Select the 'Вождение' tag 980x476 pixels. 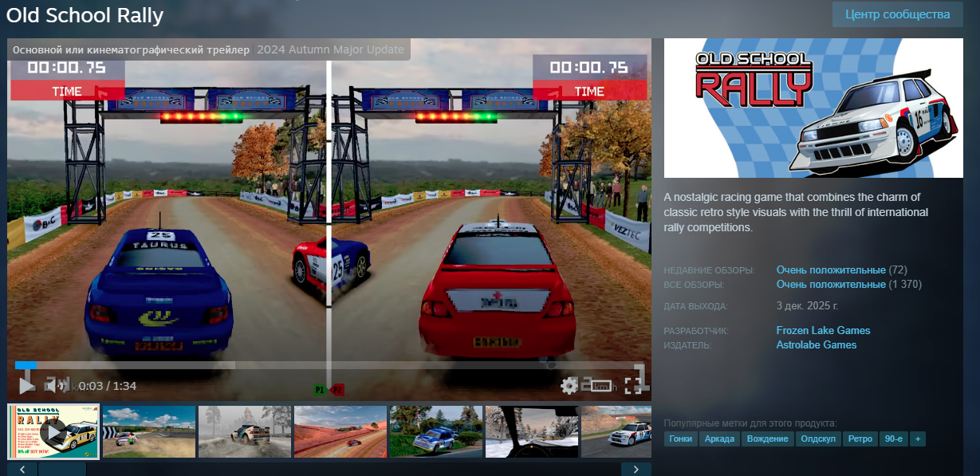(x=769, y=439)
